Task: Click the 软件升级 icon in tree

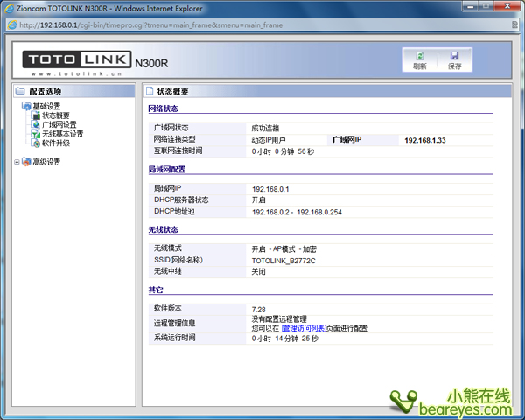Action: pos(36,143)
